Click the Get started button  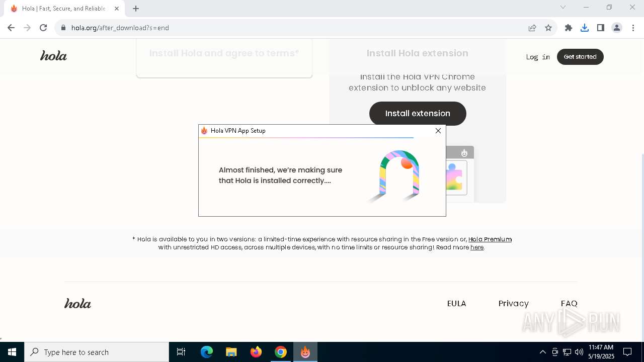click(580, 57)
